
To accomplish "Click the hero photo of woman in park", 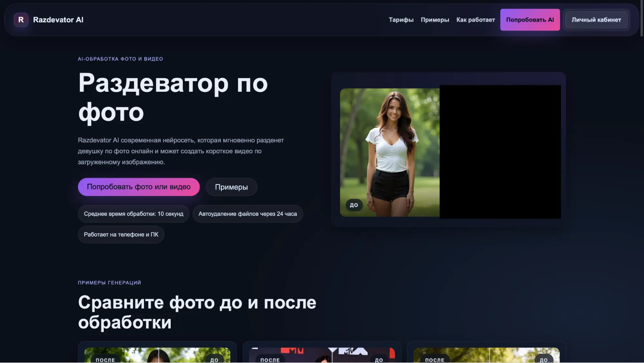I will 390,152.
